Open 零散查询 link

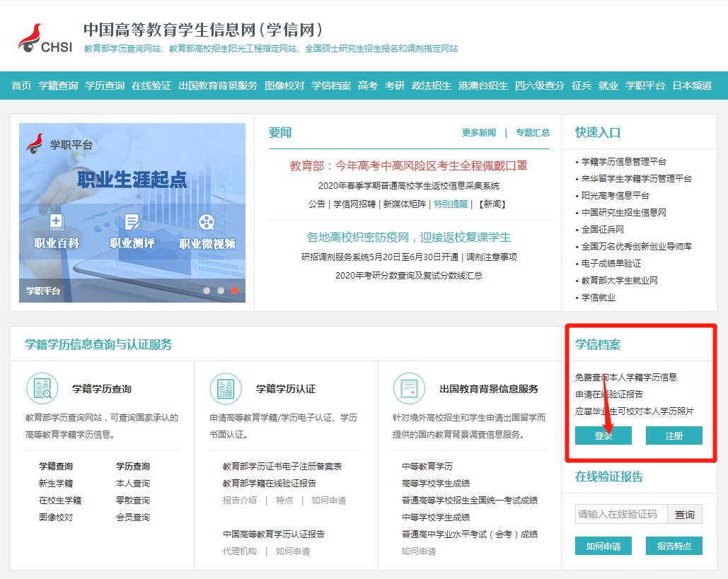point(133,500)
